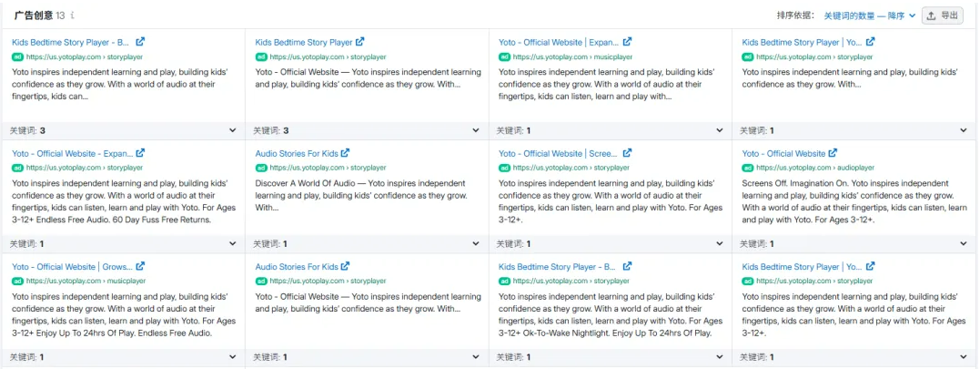This screenshot has width=980, height=369.
Task: Expand keywords chevron for untruncated 'Kids Bedtime Story Player' ad
Action: 476,130
